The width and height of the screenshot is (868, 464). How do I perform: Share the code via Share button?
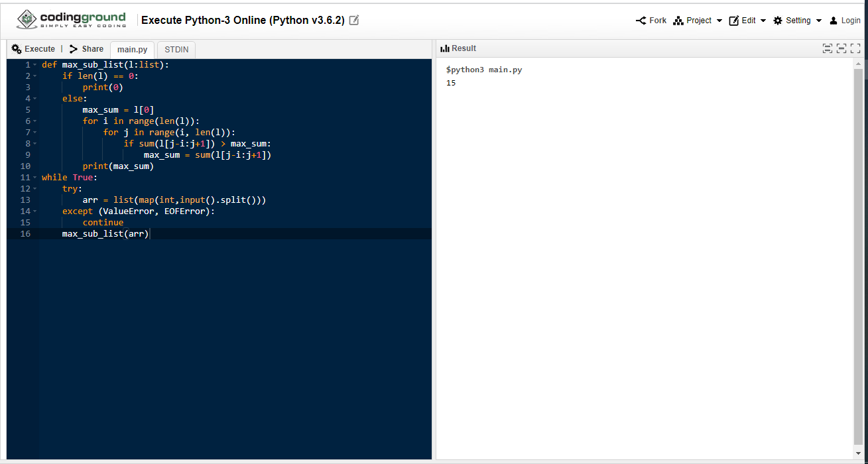(x=87, y=49)
